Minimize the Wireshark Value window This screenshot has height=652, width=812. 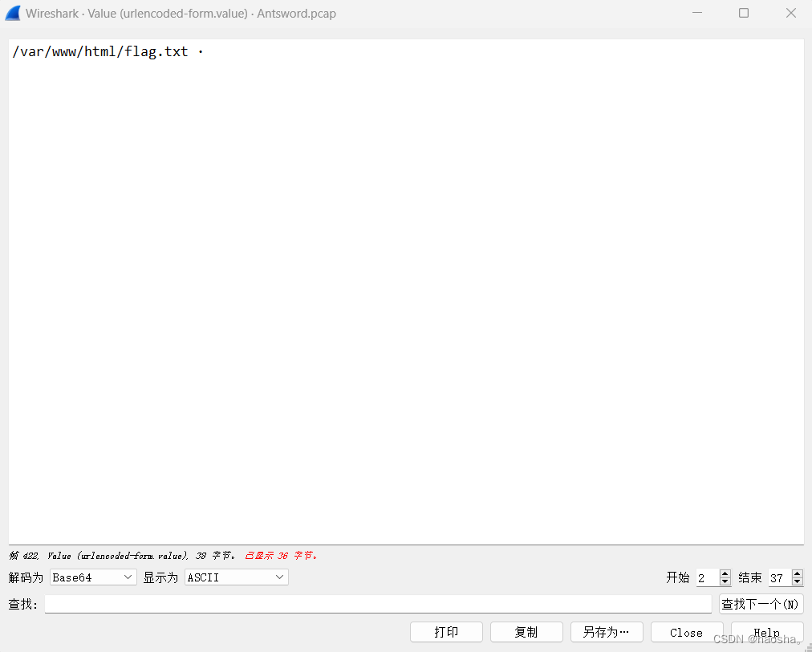point(696,13)
